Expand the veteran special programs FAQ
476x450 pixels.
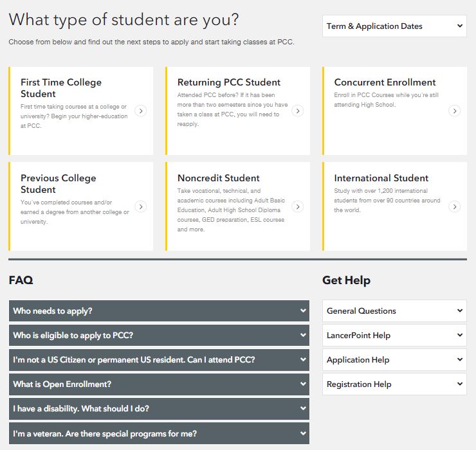tap(159, 433)
